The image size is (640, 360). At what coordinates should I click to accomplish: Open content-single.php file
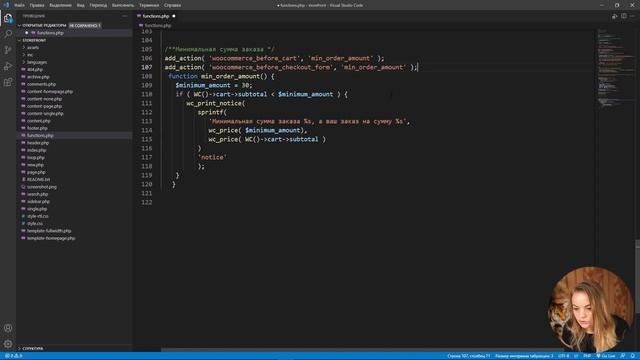click(45, 113)
